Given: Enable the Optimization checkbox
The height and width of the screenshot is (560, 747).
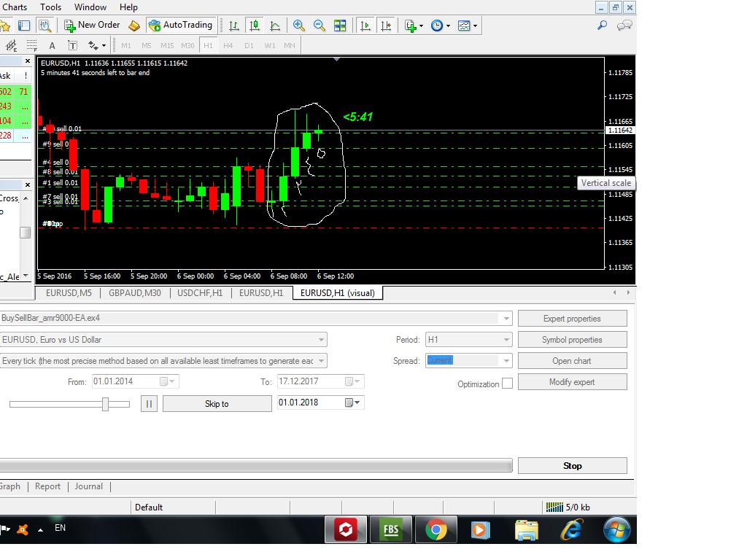Looking at the screenshot, I should (x=508, y=384).
